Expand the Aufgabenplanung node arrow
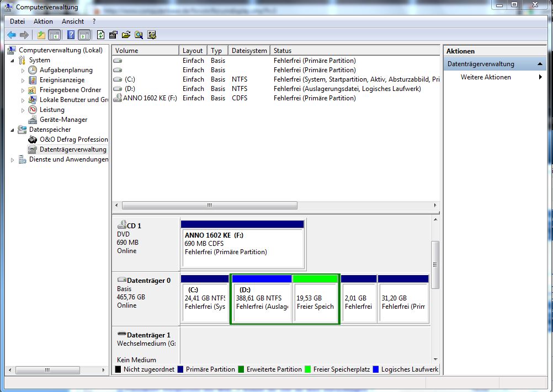Viewport: 553px width, 392px height. pyautogui.click(x=23, y=70)
